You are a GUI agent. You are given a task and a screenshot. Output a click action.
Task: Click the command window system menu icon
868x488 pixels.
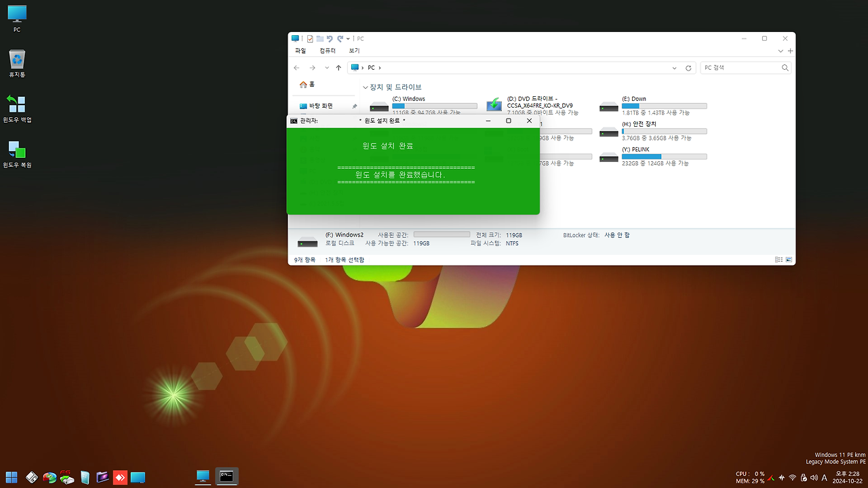point(294,121)
